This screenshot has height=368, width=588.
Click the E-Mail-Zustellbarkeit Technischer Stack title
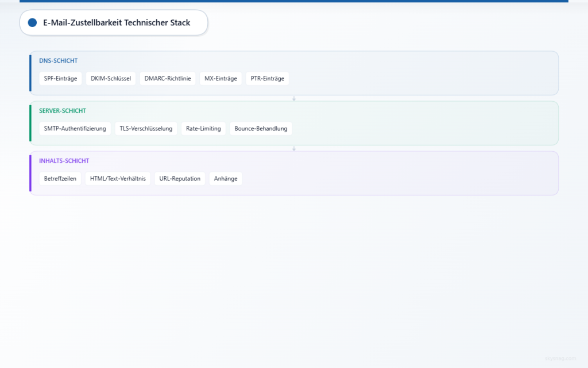[x=117, y=22]
